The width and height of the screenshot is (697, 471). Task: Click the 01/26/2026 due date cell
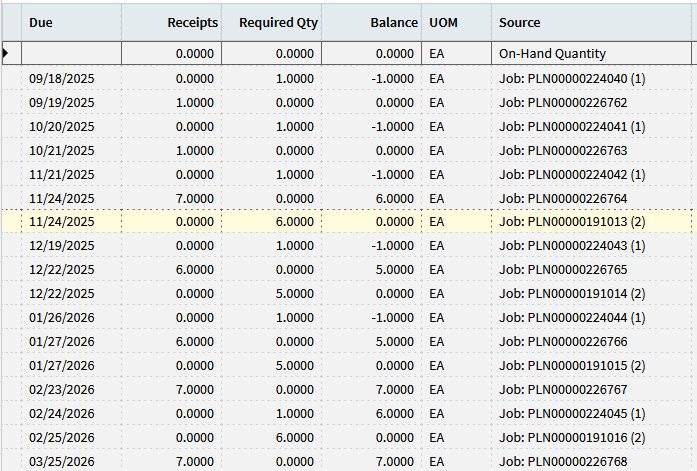point(71,318)
